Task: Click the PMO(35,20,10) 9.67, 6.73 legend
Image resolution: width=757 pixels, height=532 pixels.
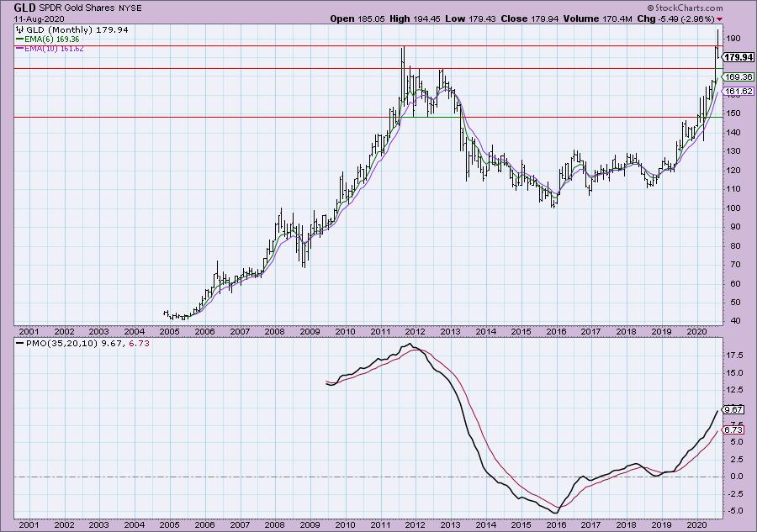Action: 82,344
